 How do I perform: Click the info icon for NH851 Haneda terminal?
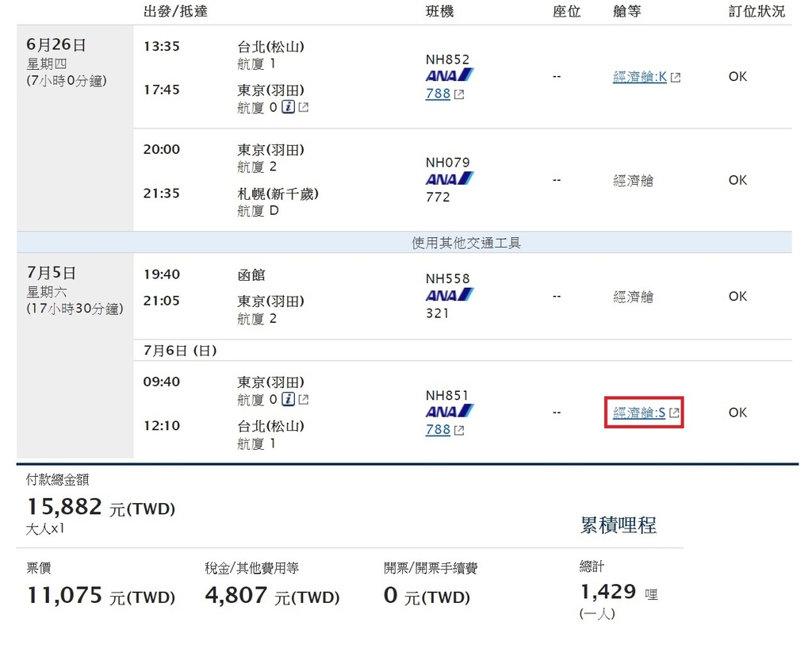coord(289,399)
